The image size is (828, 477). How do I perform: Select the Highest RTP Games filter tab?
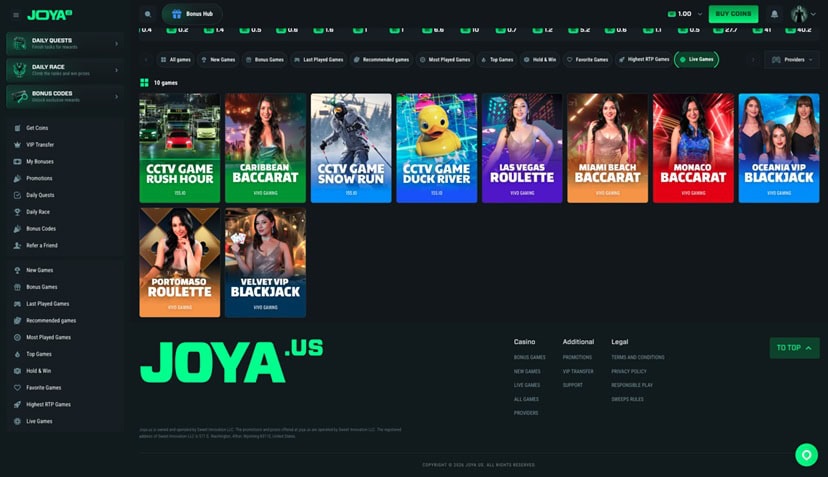click(x=644, y=60)
